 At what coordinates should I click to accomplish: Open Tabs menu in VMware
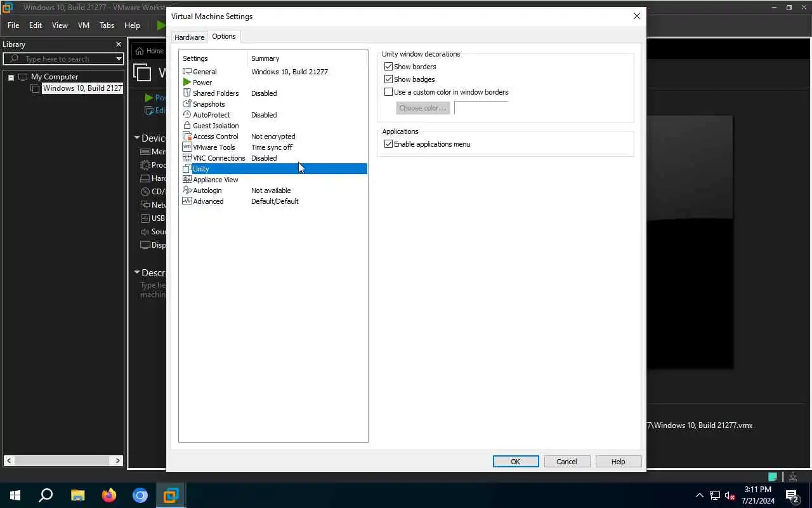click(107, 25)
